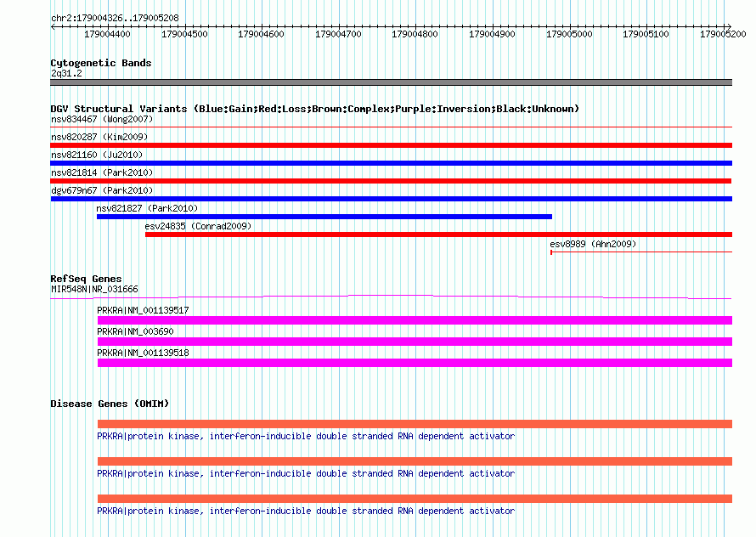Click the blue dgv679n67 gain bar
Viewport: 756px width, 537px height.
point(391,199)
